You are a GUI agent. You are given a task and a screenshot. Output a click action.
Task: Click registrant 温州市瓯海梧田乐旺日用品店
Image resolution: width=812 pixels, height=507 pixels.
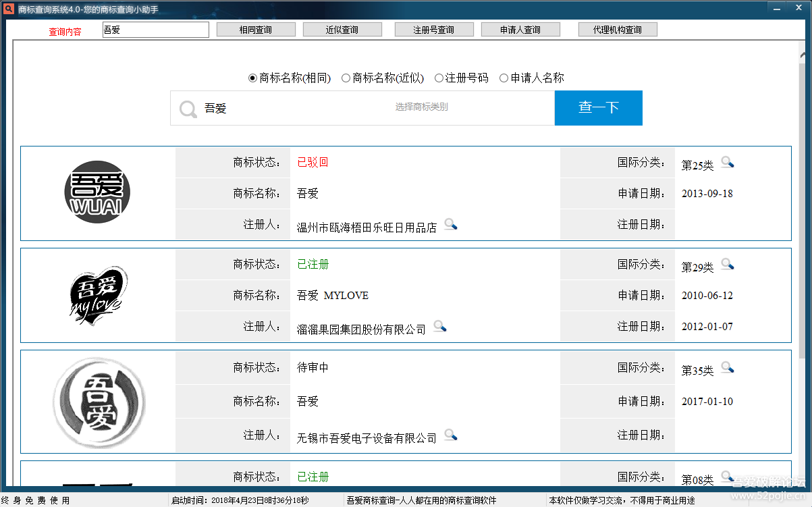pos(367,228)
